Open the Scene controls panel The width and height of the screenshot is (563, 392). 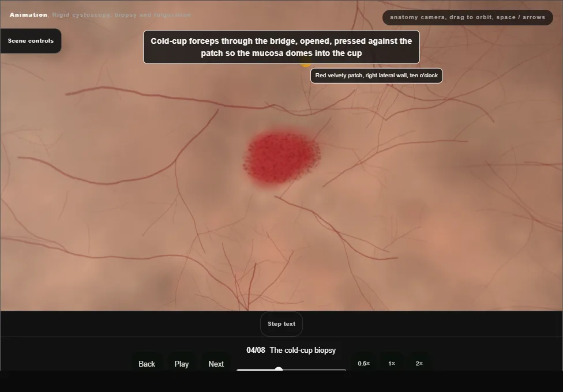click(31, 41)
